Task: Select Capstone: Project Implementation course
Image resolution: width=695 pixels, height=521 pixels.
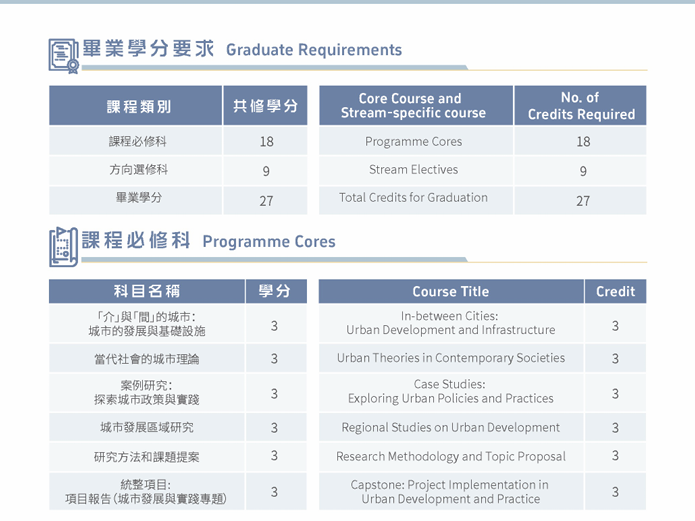Action: point(451,492)
